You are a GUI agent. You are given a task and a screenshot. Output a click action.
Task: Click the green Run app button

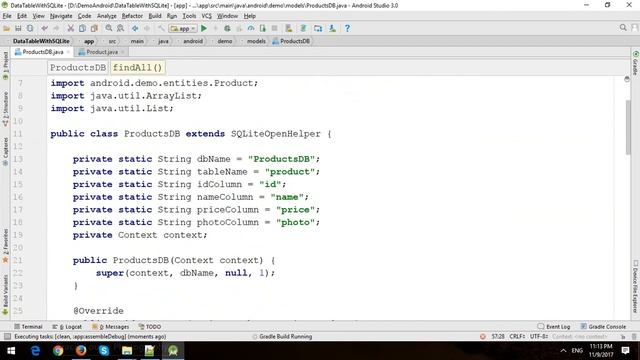coord(204,29)
